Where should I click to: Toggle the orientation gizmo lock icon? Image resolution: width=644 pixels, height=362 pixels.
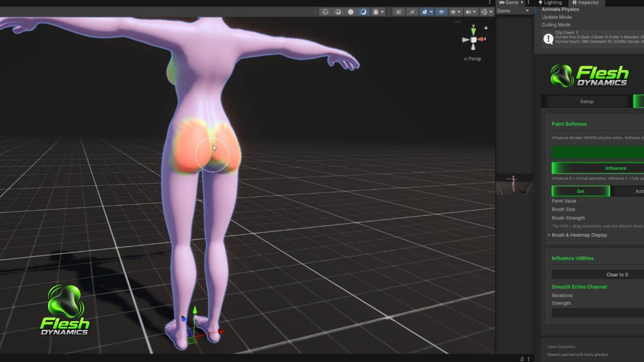486,27
